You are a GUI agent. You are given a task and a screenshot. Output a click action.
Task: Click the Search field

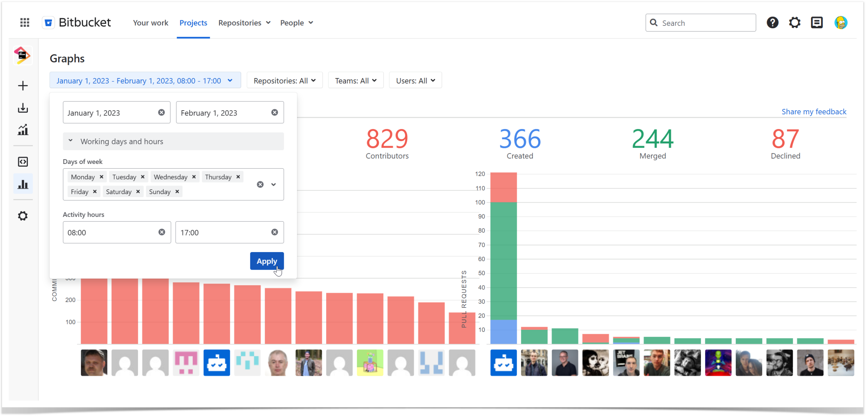coord(701,23)
